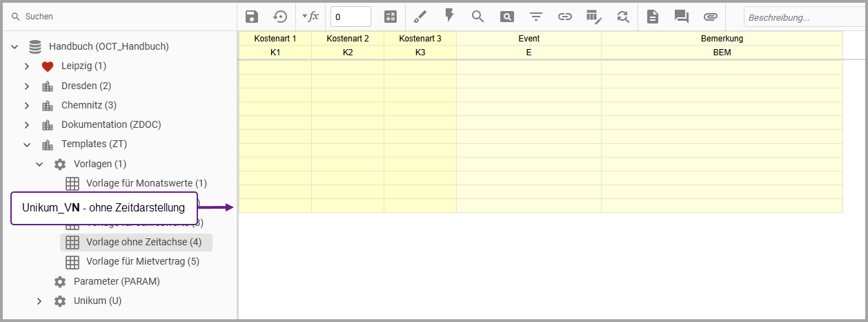Expand the Unikum (U) node

(39, 301)
